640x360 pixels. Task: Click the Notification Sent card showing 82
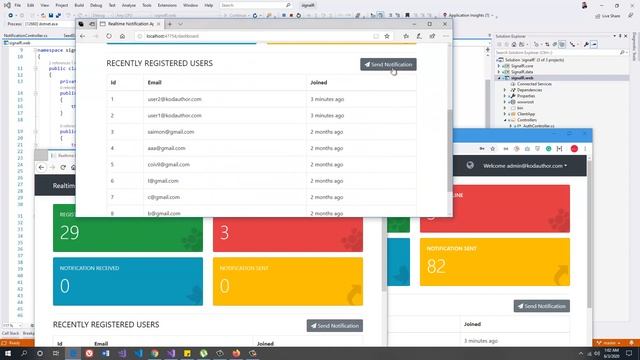pos(495,262)
